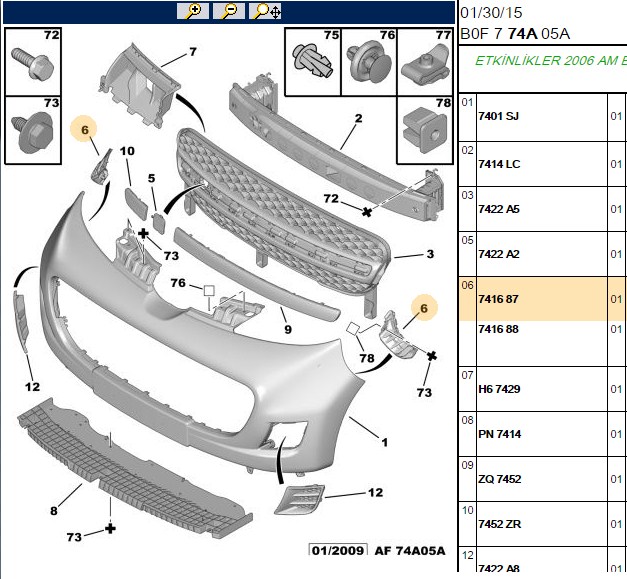This screenshot has height=579, width=627.
Task: Click callout number 2 for the bumper beam
Action: 358,118
